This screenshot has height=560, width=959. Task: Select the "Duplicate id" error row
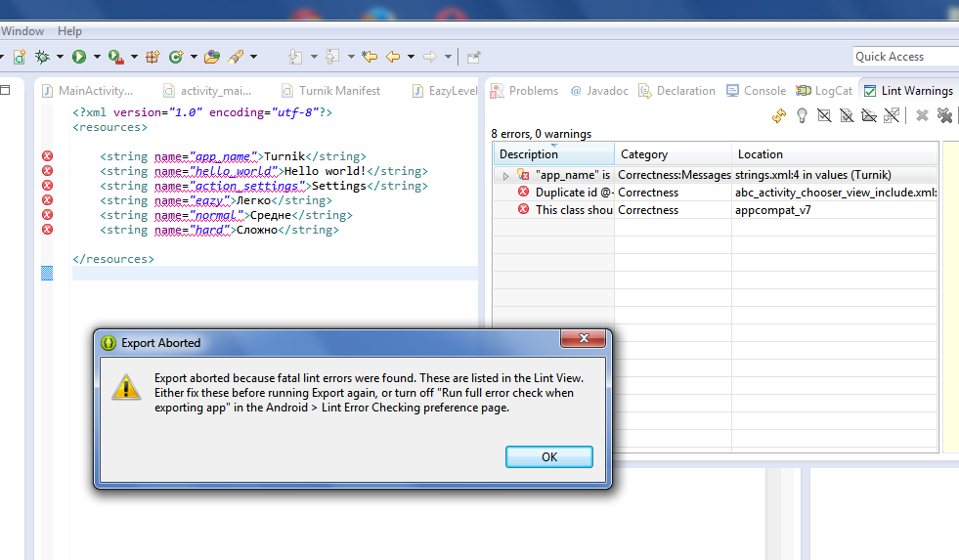point(716,193)
